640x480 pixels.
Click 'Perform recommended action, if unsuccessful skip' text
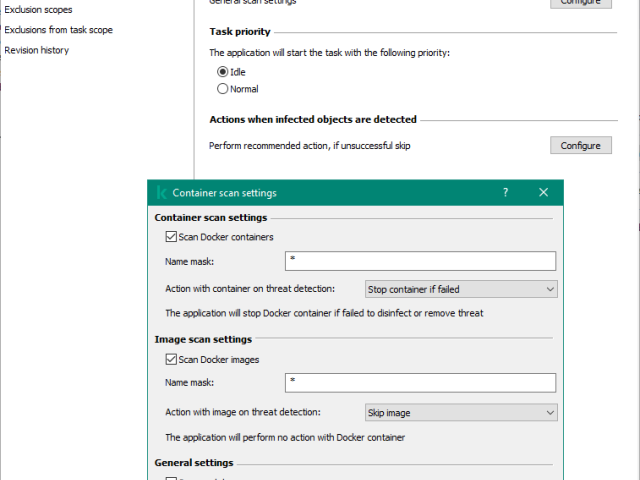[310, 146]
